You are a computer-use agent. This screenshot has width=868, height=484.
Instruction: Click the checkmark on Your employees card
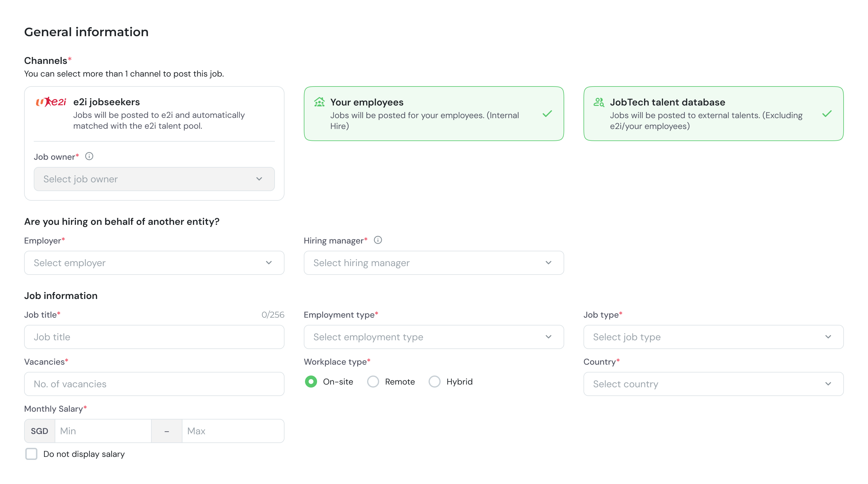tap(547, 114)
